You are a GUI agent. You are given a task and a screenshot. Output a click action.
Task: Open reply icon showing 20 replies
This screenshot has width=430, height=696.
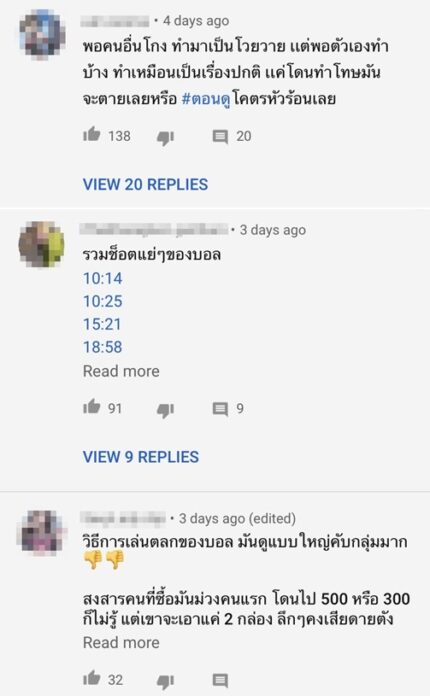(x=220, y=137)
